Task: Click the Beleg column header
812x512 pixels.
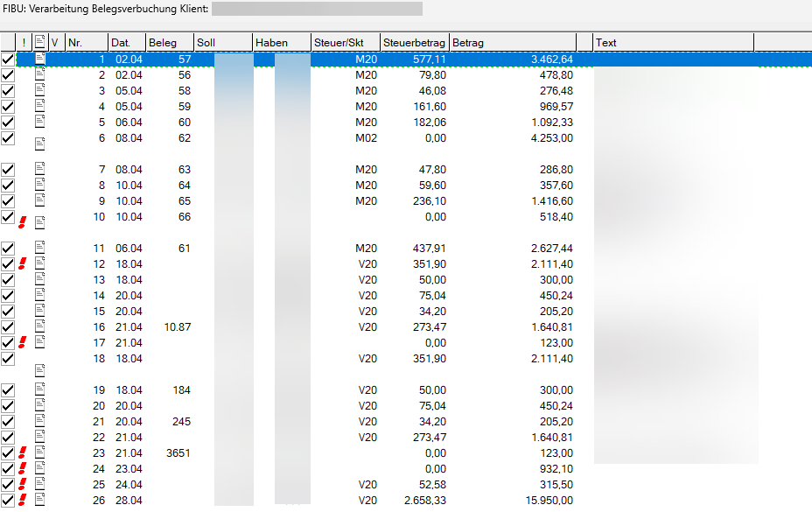Action: pos(169,42)
